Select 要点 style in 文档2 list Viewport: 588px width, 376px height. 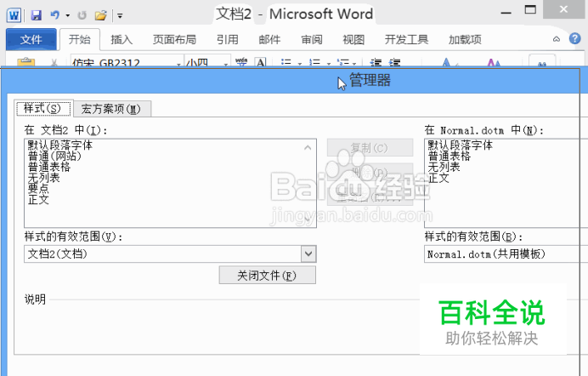(38, 188)
